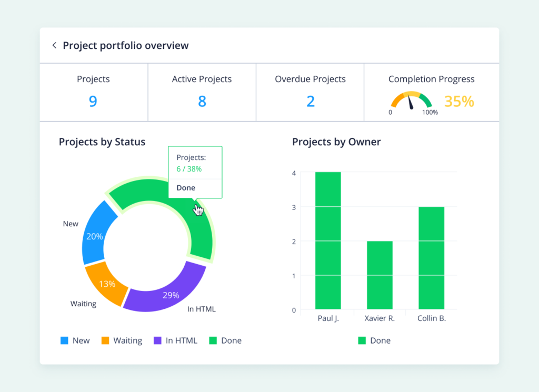The width and height of the screenshot is (539, 392).
Task: Toggle the New legend swatch
Action: tap(64, 340)
